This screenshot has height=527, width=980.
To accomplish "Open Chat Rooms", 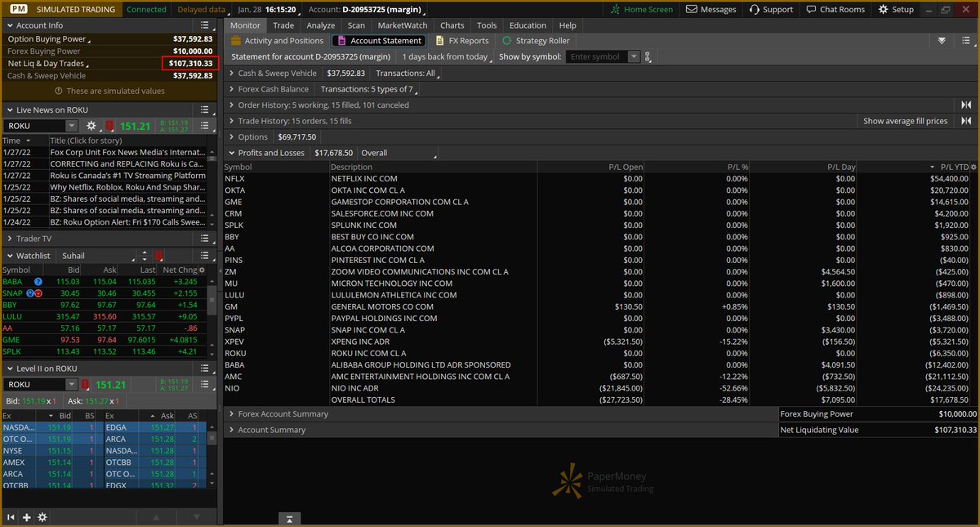I will coord(835,9).
